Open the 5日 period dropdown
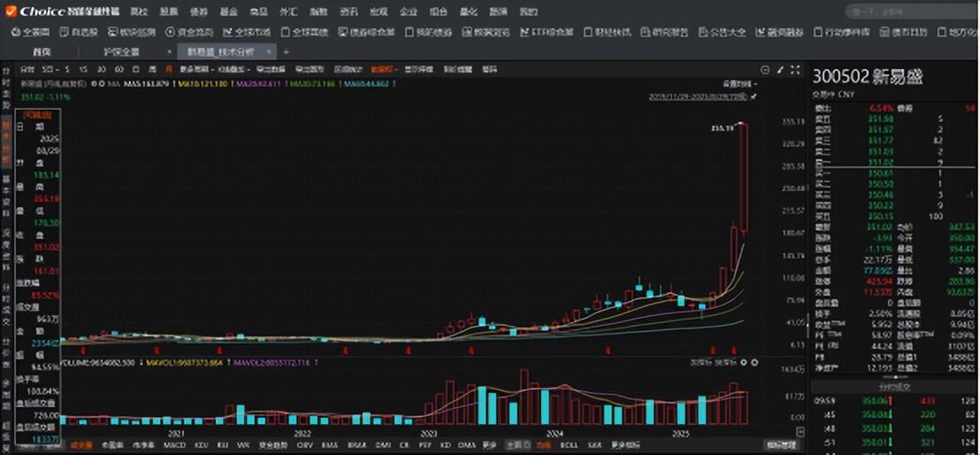 (x=50, y=69)
